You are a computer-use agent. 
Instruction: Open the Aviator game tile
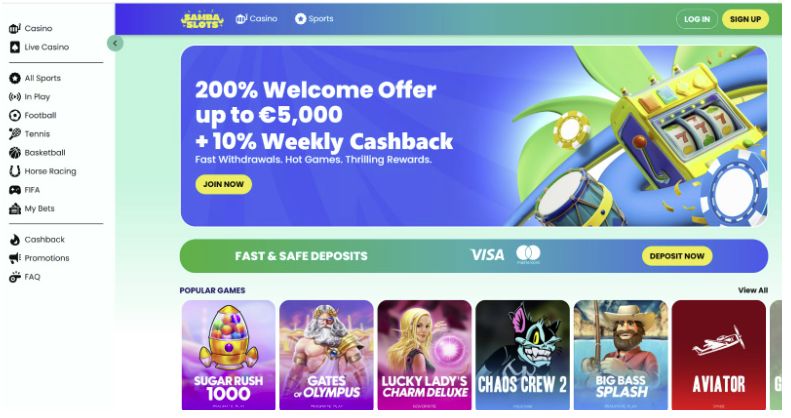coord(718,355)
